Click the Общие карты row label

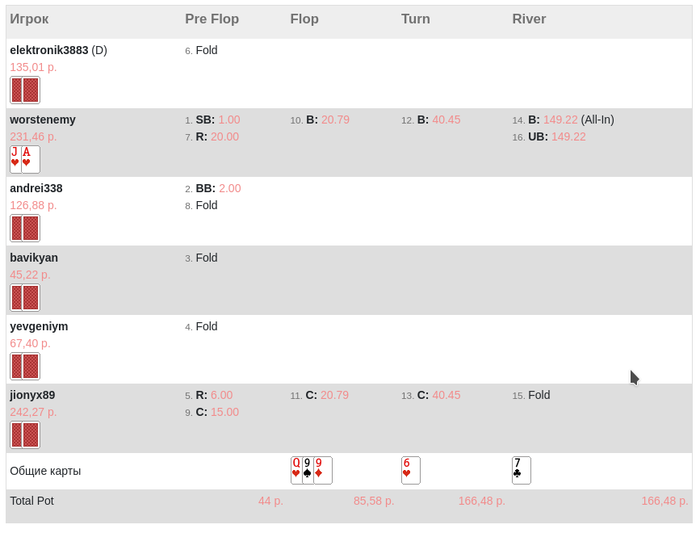coord(45,470)
